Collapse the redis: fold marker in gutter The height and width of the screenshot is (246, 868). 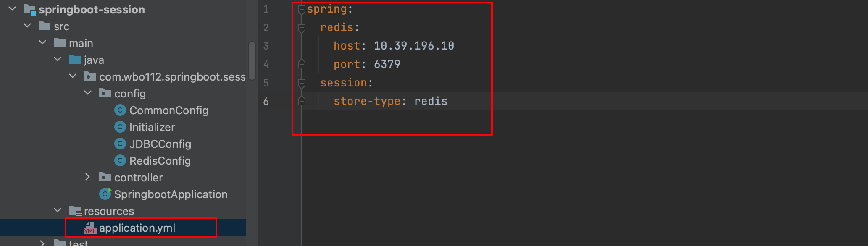point(301,28)
